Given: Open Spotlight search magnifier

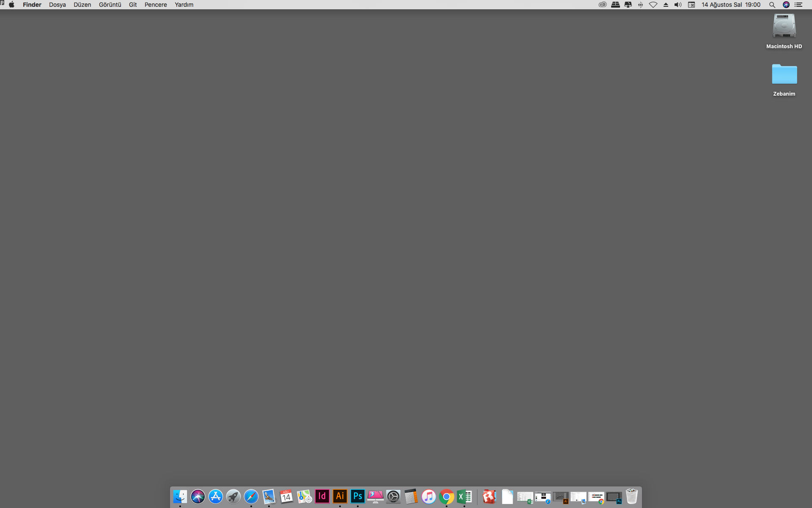Looking at the screenshot, I should pyautogui.click(x=772, y=5).
